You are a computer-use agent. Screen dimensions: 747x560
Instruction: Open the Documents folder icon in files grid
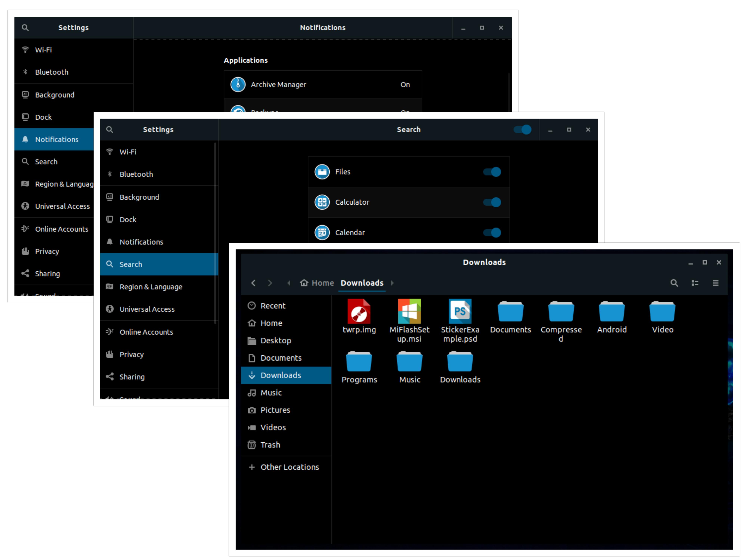[510, 312]
